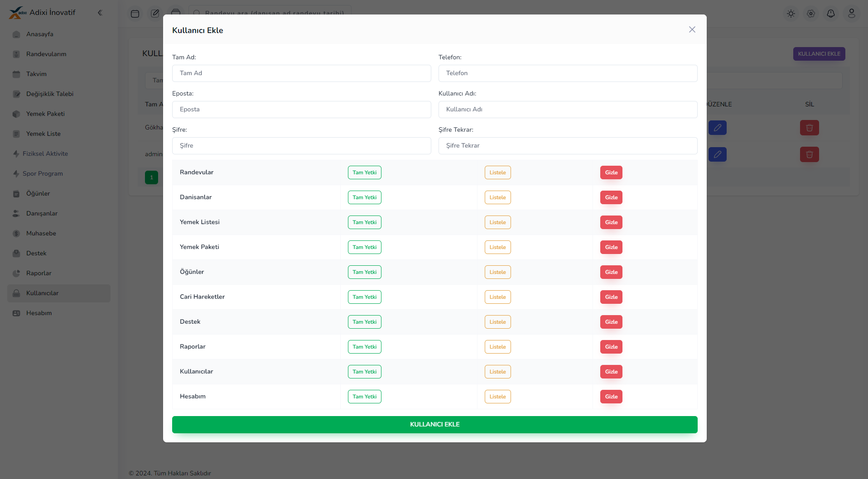Set Danisanlar to Tam Yetki
The width and height of the screenshot is (868, 479).
pyautogui.click(x=365, y=197)
